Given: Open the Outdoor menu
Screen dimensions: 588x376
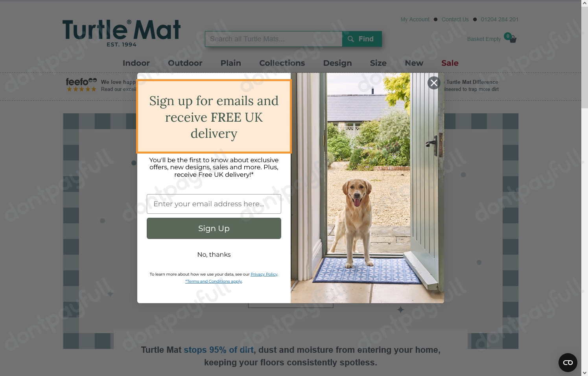Looking at the screenshot, I should coord(185,63).
